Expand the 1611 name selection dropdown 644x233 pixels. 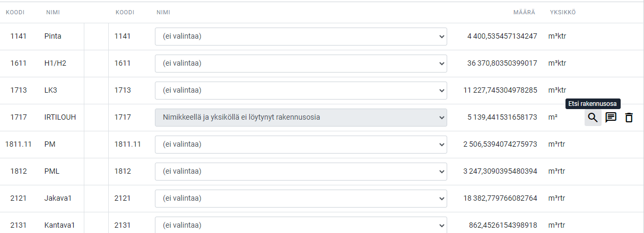coord(301,64)
